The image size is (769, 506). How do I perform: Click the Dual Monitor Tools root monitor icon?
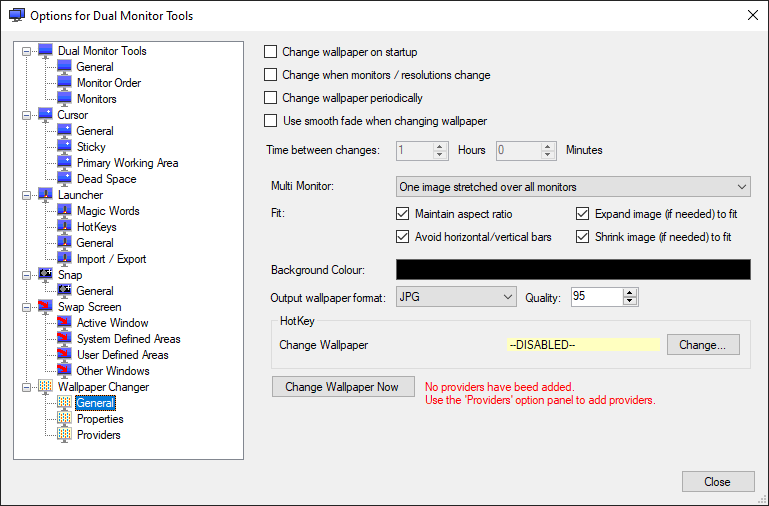[x=46, y=51]
